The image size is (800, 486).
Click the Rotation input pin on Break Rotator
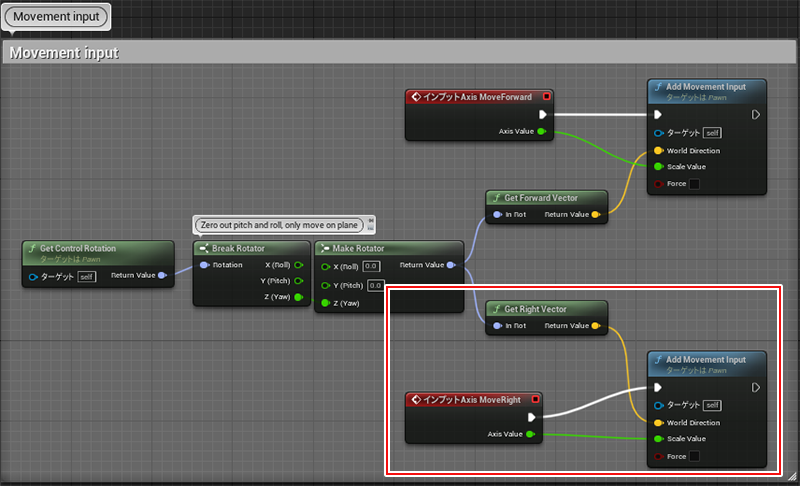click(x=205, y=265)
